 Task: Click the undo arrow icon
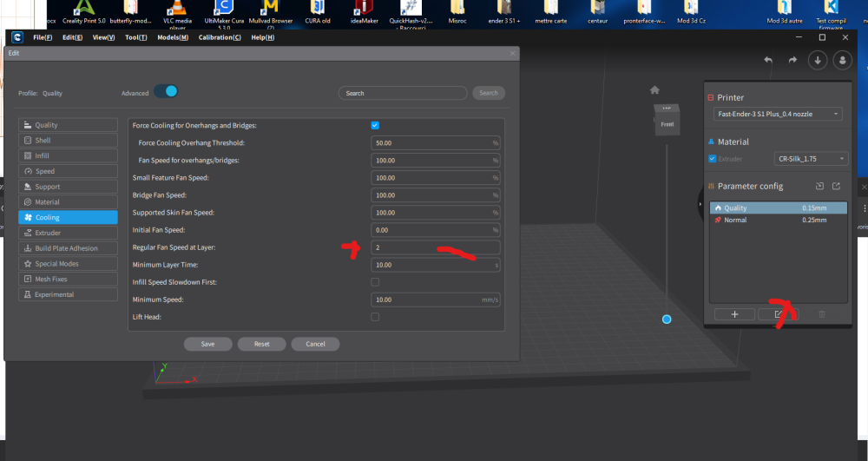pos(768,60)
